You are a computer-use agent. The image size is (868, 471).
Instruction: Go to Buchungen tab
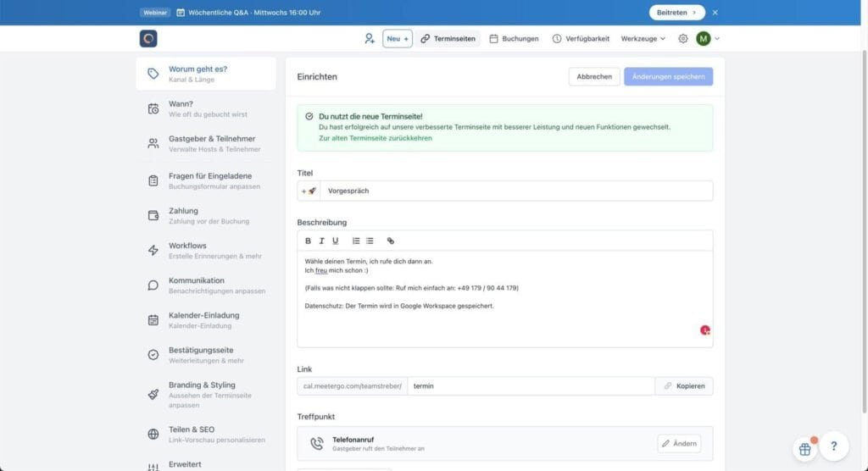pyautogui.click(x=514, y=39)
